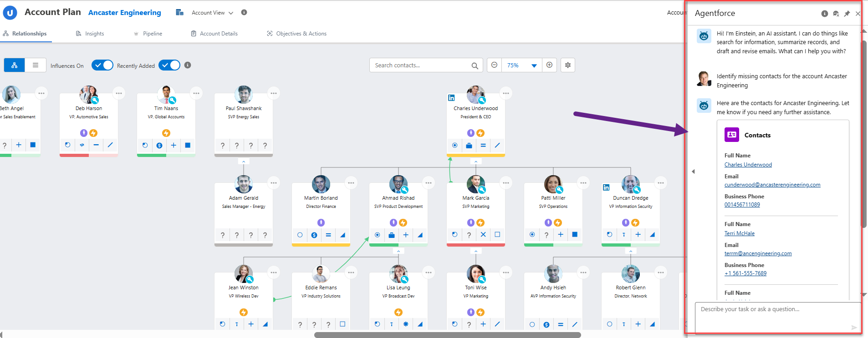Click the magnifier icon in contact search
This screenshot has width=868, height=338.
475,66
